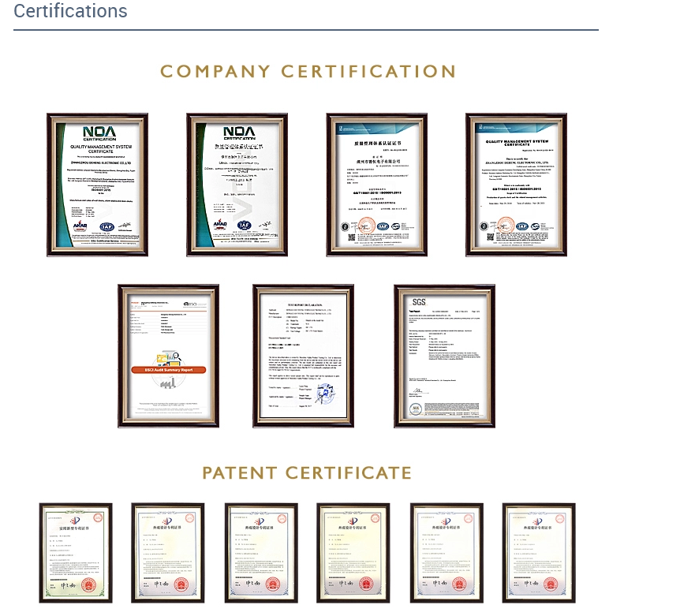Open the SGS test report certificate
Viewport: 695px width, 616px height.
click(x=444, y=356)
